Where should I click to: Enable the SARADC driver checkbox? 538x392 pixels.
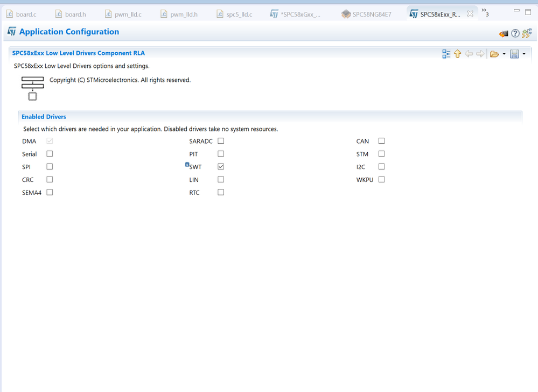tap(221, 141)
